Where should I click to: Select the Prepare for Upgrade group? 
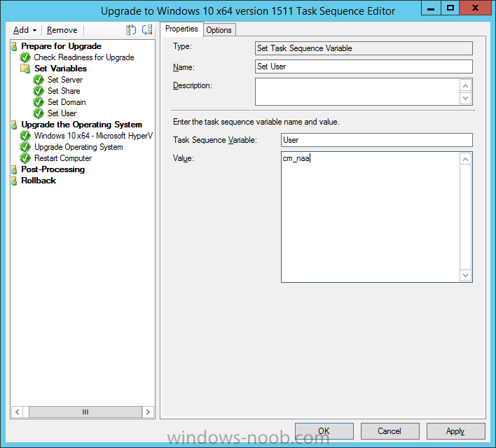(x=61, y=46)
